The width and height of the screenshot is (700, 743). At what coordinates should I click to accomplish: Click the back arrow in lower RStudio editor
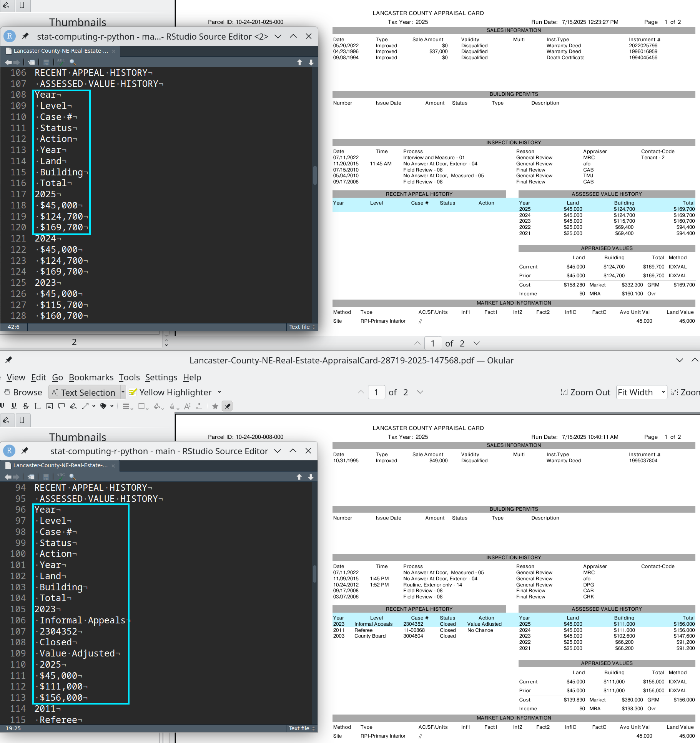pyautogui.click(x=8, y=477)
